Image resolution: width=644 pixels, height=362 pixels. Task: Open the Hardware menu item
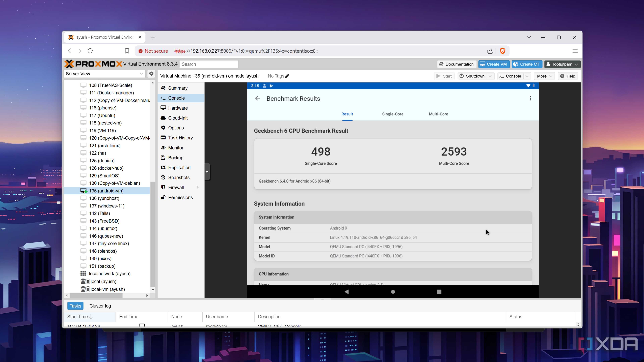181,108
